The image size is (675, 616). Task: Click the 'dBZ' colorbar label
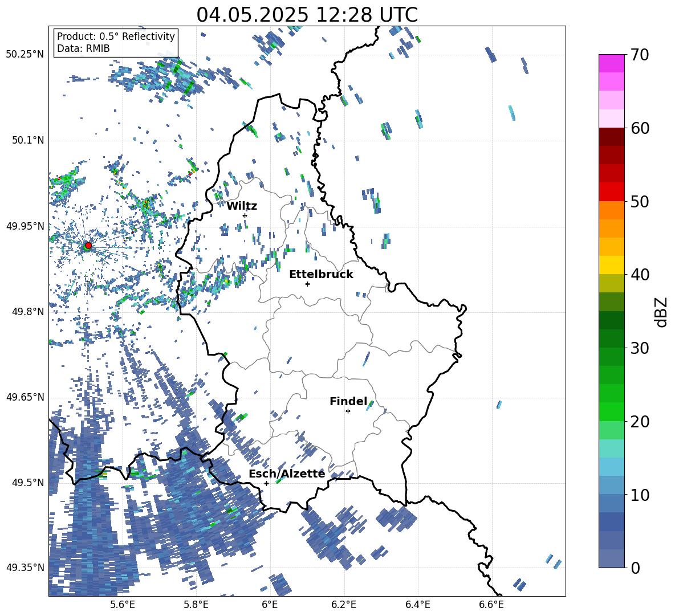tap(662, 312)
